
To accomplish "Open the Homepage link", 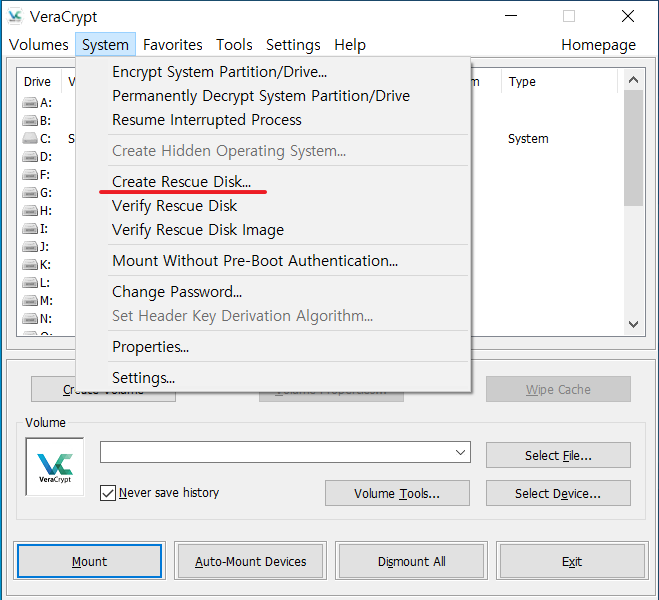I will coord(598,45).
